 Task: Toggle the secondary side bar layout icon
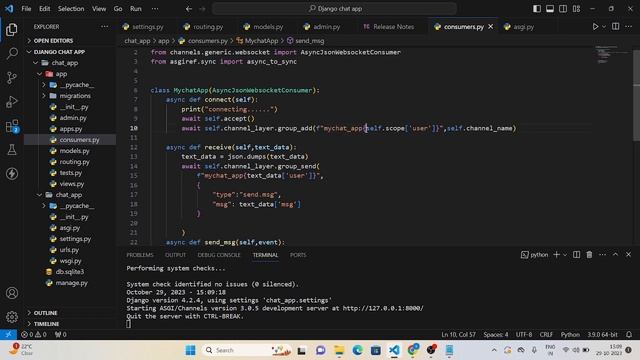563,9
